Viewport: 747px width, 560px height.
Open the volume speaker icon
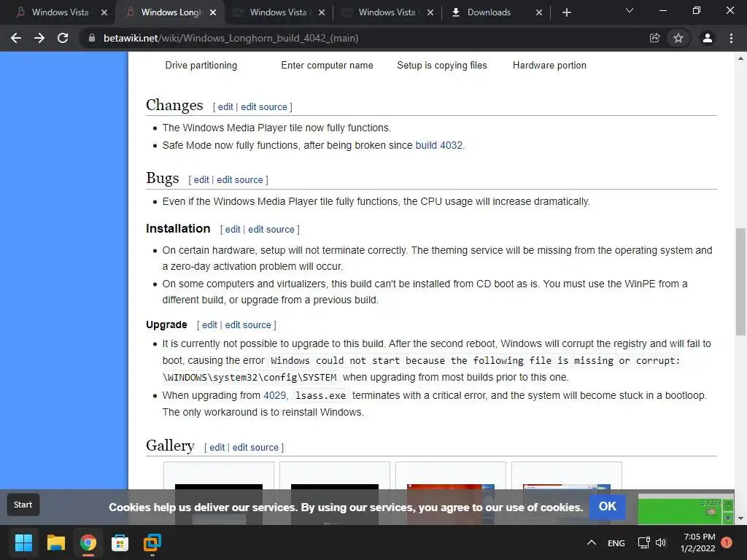pyautogui.click(x=661, y=542)
